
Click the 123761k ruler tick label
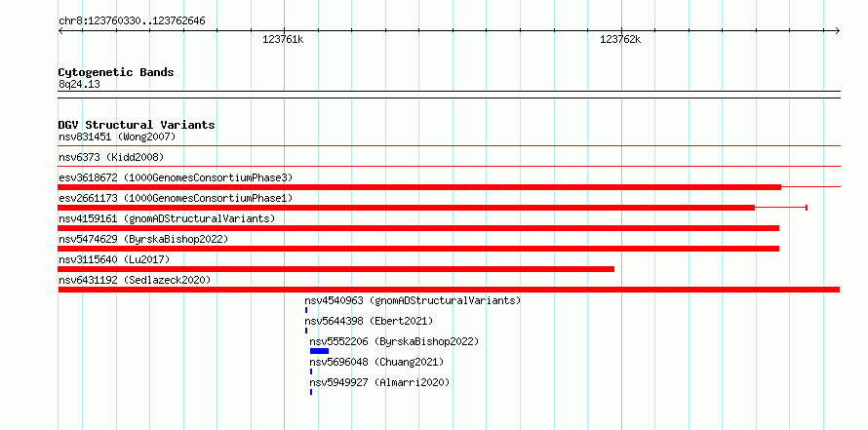(283, 40)
